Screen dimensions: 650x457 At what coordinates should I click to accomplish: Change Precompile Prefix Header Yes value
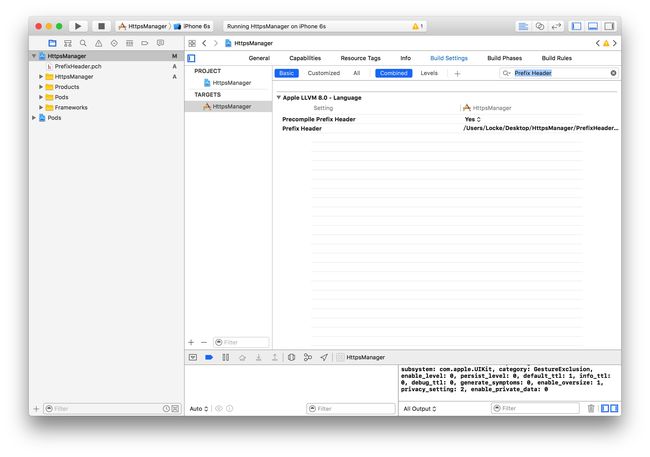[x=473, y=119]
